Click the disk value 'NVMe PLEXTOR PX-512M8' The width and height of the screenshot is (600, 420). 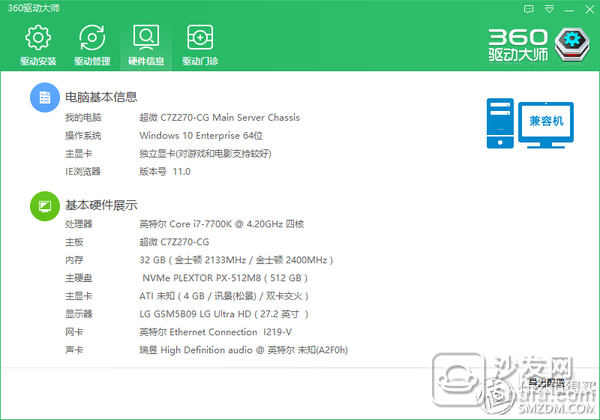point(202,278)
